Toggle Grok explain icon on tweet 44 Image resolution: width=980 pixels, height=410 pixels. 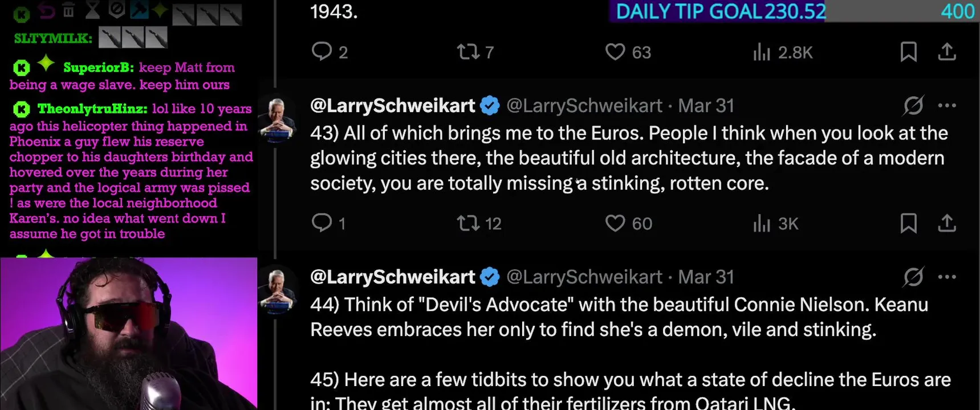[x=913, y=277]
